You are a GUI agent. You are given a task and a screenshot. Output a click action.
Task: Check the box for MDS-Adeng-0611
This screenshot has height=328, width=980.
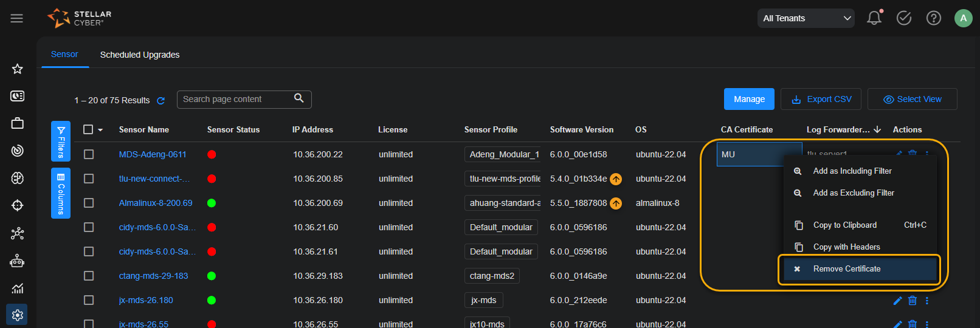pyautogui.click(x=89, y=154)
